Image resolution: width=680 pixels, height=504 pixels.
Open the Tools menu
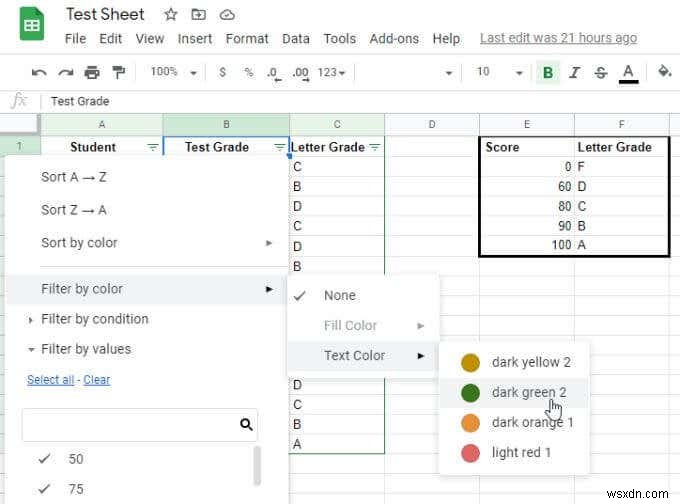(x=340, y=39)
